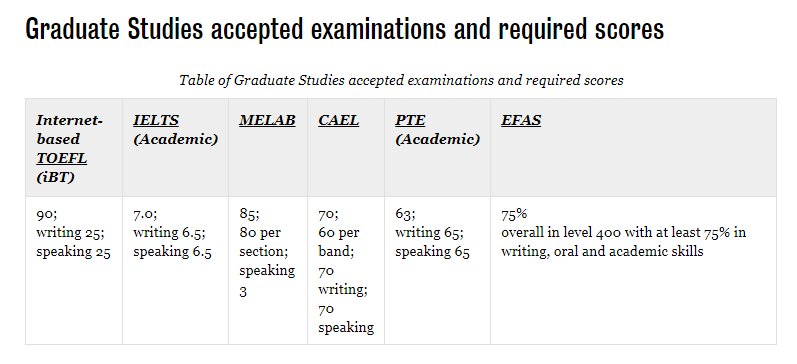The width and height of the screenshot is (797, 364).
Task: Click the PTE 'writing 65' score text
Action: (x=430, y=233)
